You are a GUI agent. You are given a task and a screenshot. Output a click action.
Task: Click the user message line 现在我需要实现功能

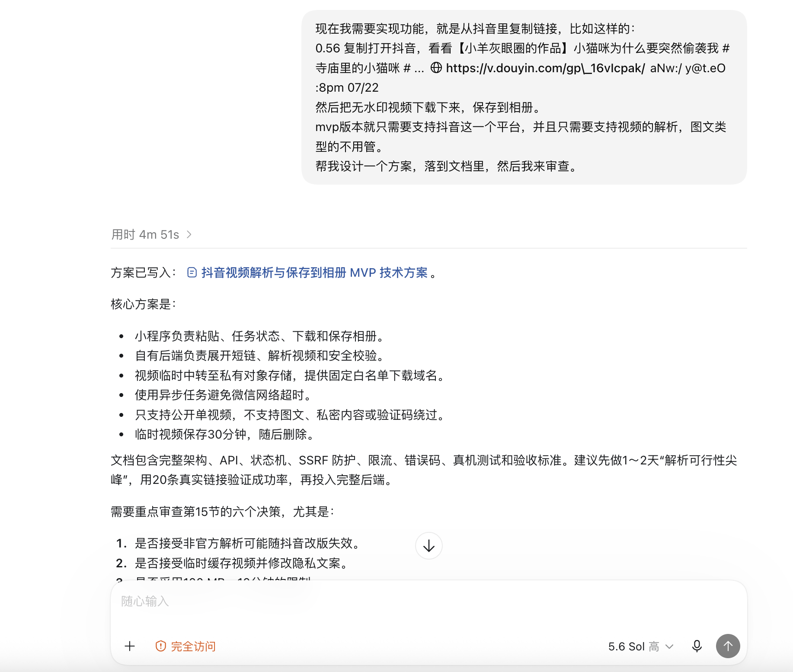click(x=475, y=29)
